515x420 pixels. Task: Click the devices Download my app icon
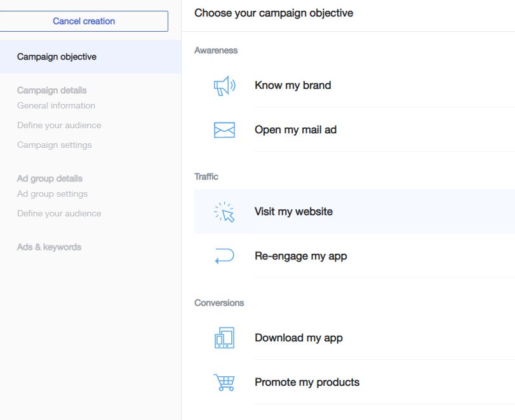[224, 338]
